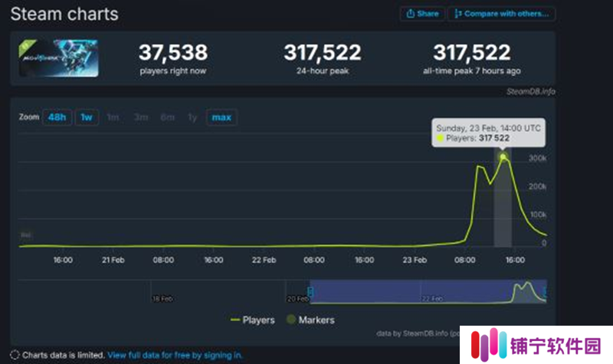Click the 22 Feb axis label

click(264, 260)
